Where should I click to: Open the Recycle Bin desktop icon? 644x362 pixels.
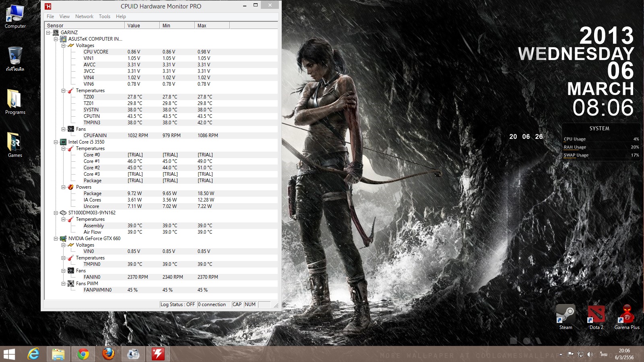[x=15, y=59]
